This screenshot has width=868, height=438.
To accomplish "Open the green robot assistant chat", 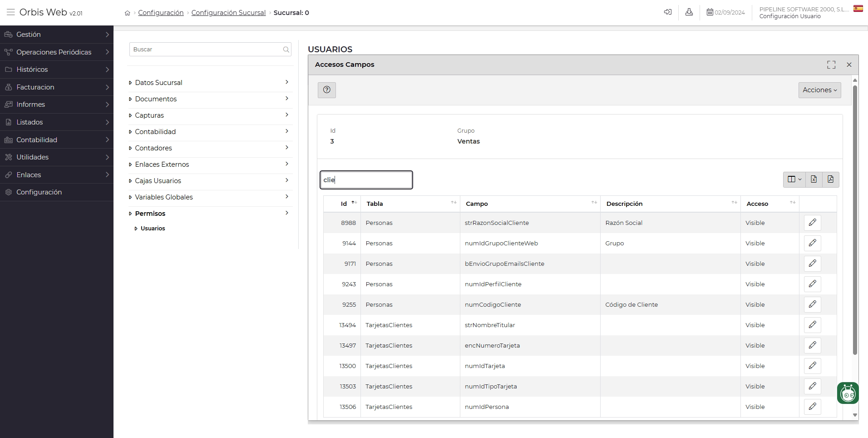I will pos(848,393).
